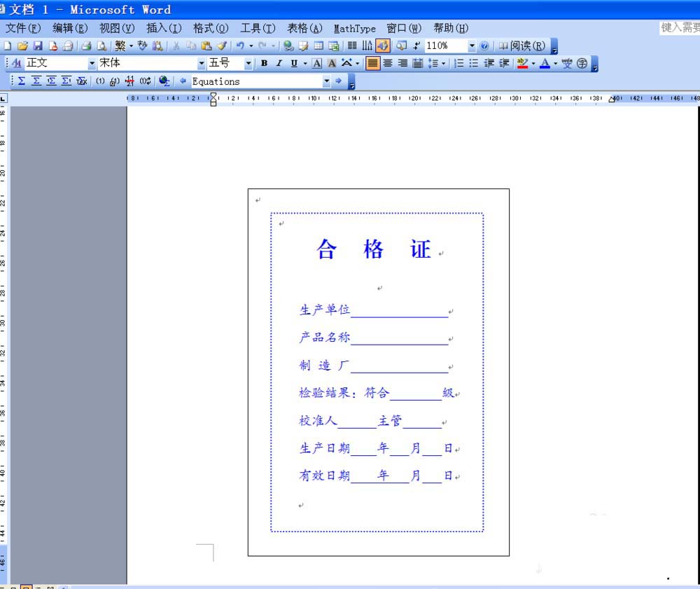
Task: Apply character shading A icon
Action: pos(332,64)
